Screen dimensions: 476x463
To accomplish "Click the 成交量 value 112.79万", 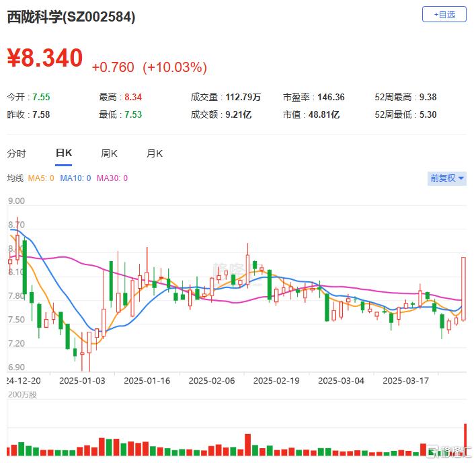I will tap(243, 97).
